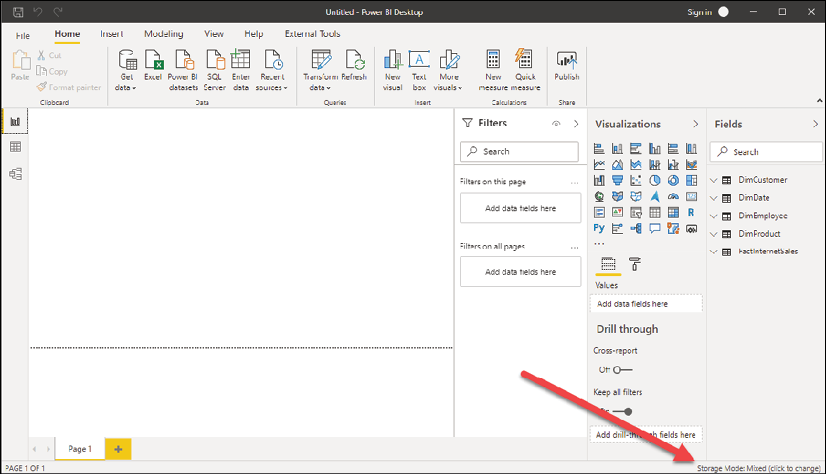Open the Help ribbon tab

point(253,34)
